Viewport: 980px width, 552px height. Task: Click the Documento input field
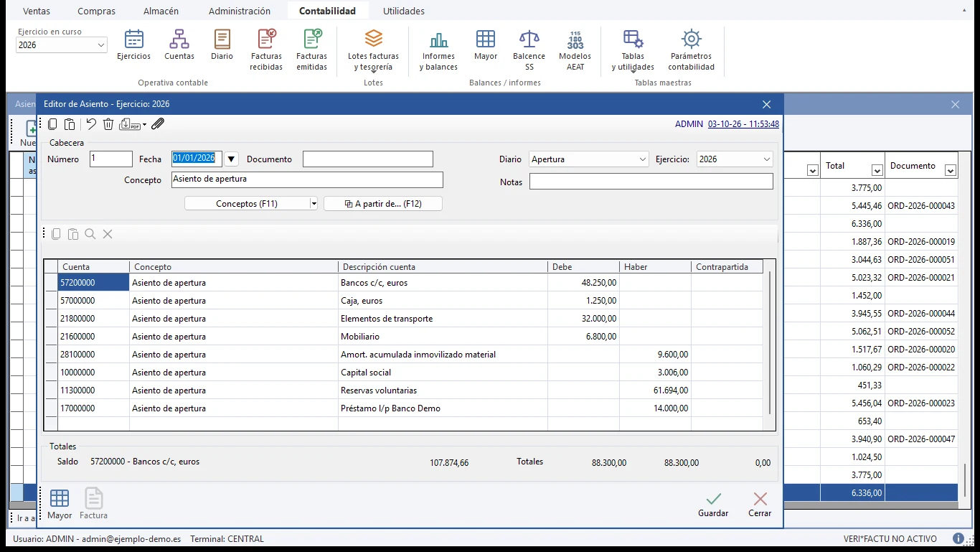(368, 159)
